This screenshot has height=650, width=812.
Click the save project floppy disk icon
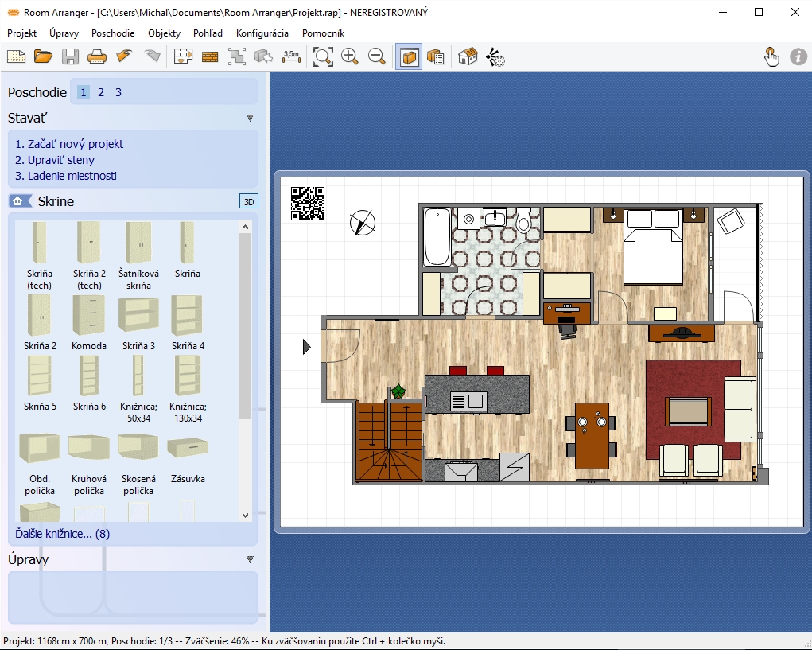[x=70, y=56]
